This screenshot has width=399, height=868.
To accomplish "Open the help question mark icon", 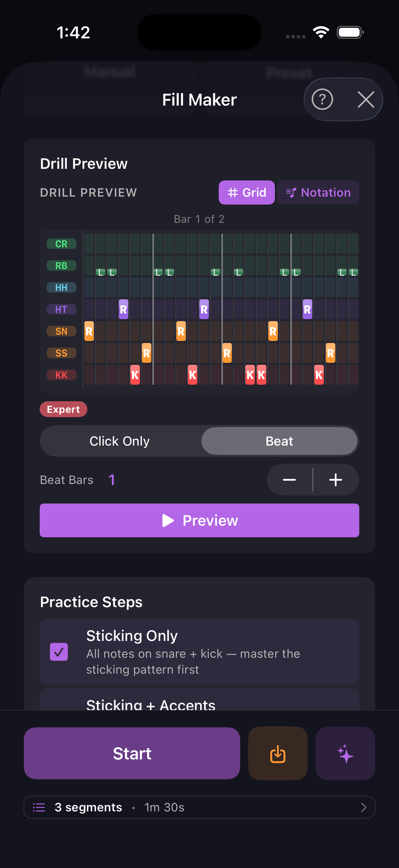I will pyautogui.click(x=322, y=99).
